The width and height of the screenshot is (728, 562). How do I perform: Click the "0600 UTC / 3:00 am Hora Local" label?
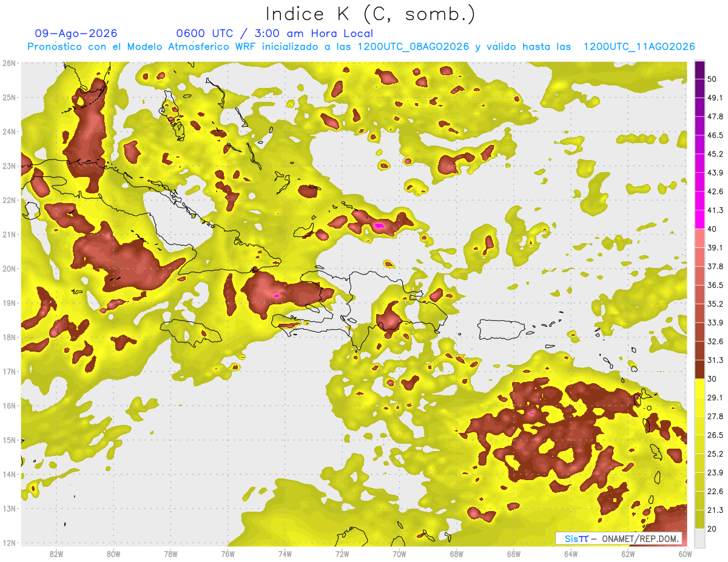pos(274,33)
